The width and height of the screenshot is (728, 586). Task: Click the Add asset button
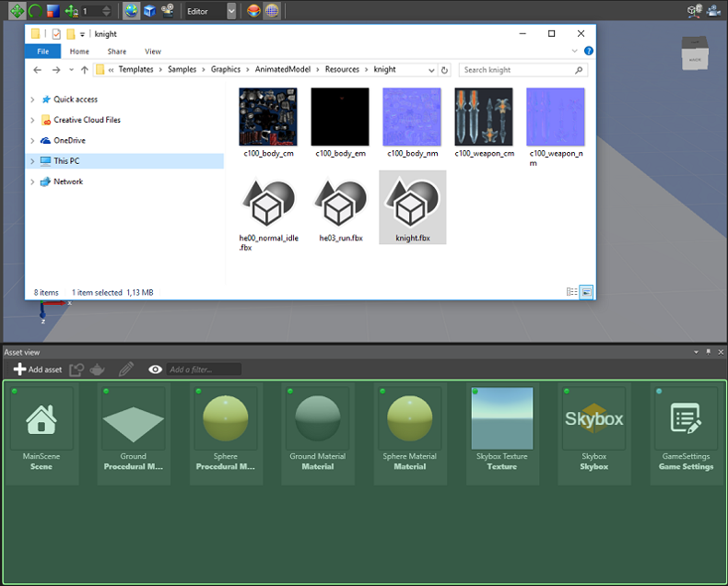point(38,369)
